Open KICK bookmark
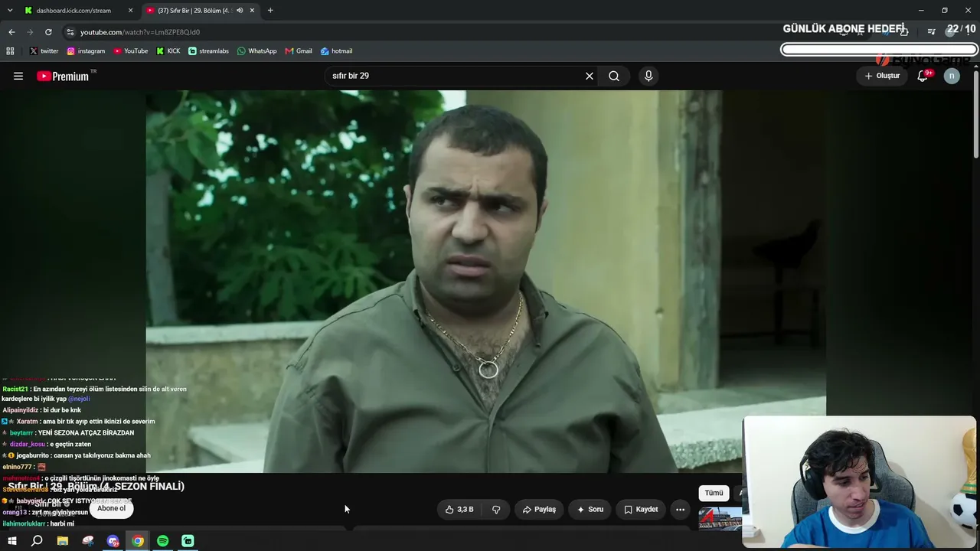This screenshot has height=551, width=980. click(x=168, y=51)
